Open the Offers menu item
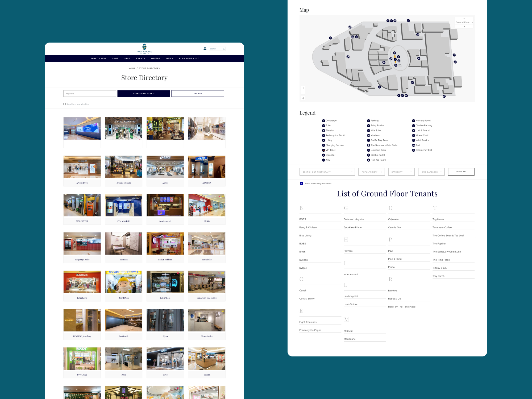Image resolution: width=532 pixels, height=399 pixels. click(x=156, y=59)
